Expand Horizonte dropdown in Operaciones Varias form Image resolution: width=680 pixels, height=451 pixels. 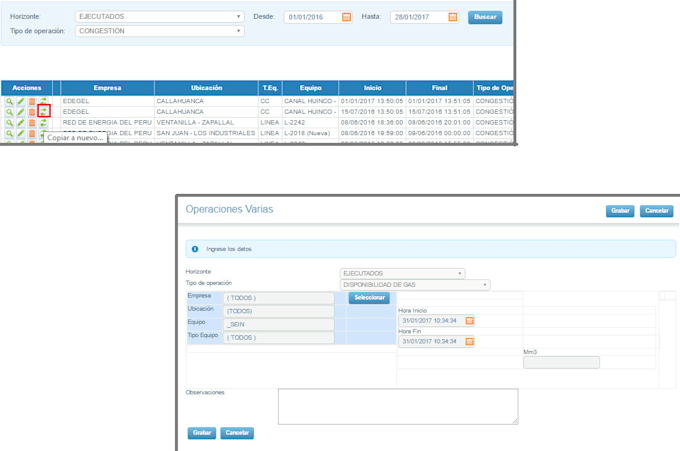click(x=402, y=274)
